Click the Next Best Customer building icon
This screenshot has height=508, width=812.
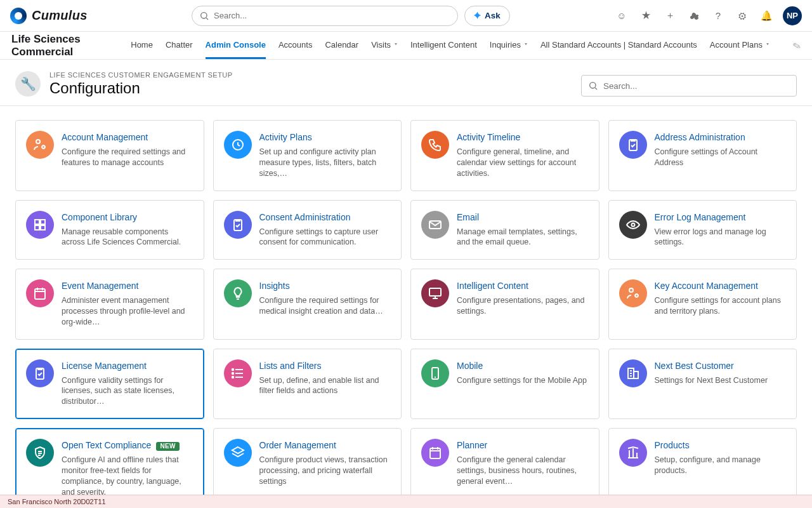click(x=633, y=373)
